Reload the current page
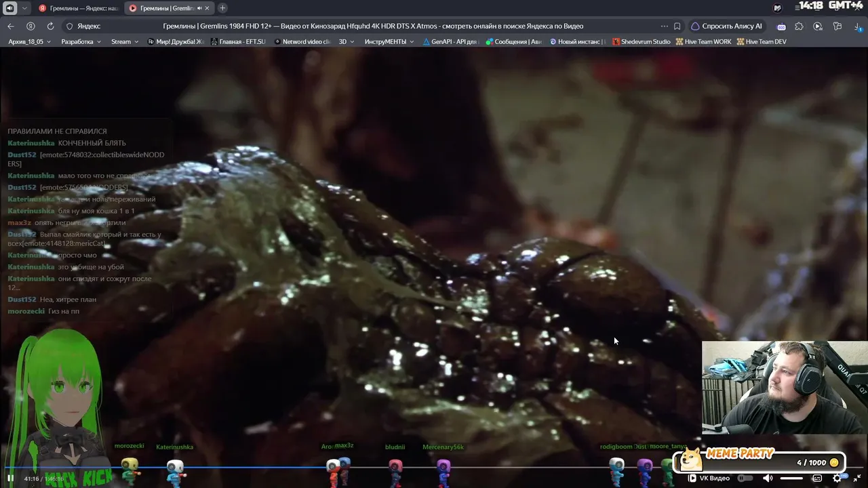This screenshot has height=488, width=868. click(50, 26)
